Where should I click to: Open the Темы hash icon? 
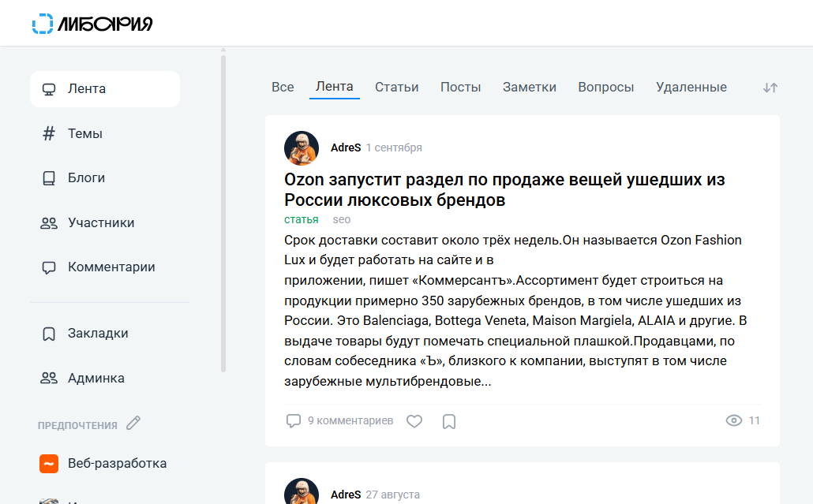[49, 133]
